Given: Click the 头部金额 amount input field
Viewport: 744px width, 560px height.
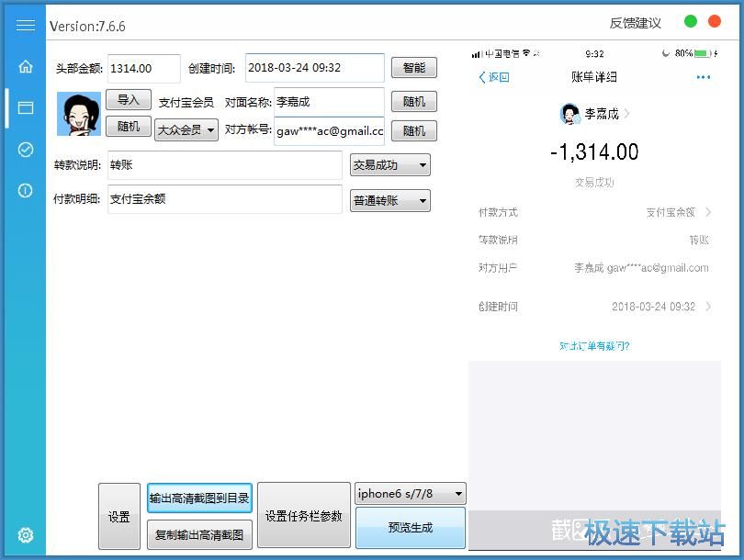Looking at the screenshot, I should point(143,68).
